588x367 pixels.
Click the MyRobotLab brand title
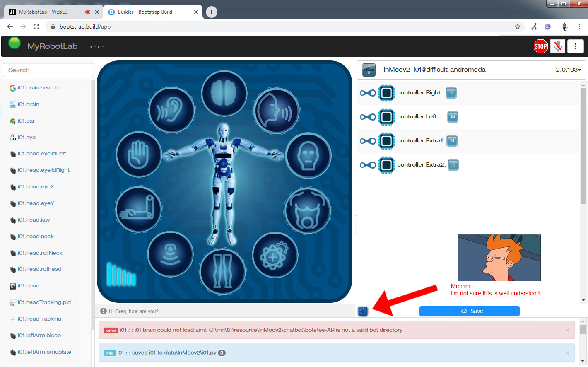coord(53,46)
